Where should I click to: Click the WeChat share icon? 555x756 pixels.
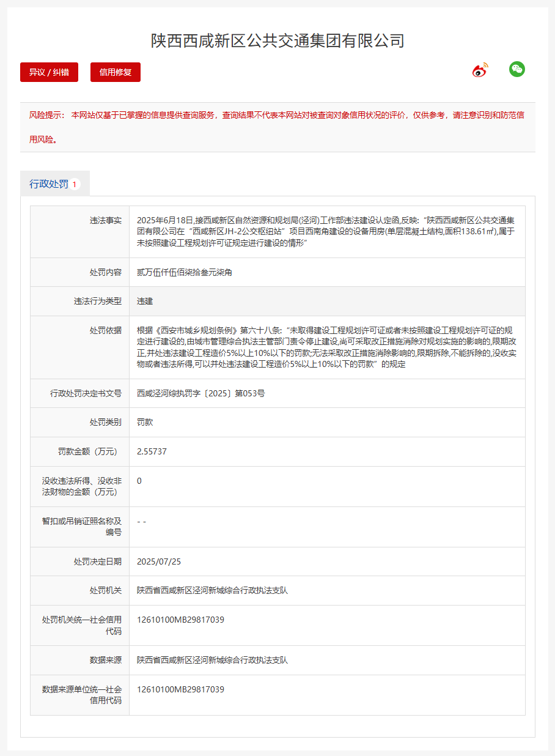pos(517,70)
